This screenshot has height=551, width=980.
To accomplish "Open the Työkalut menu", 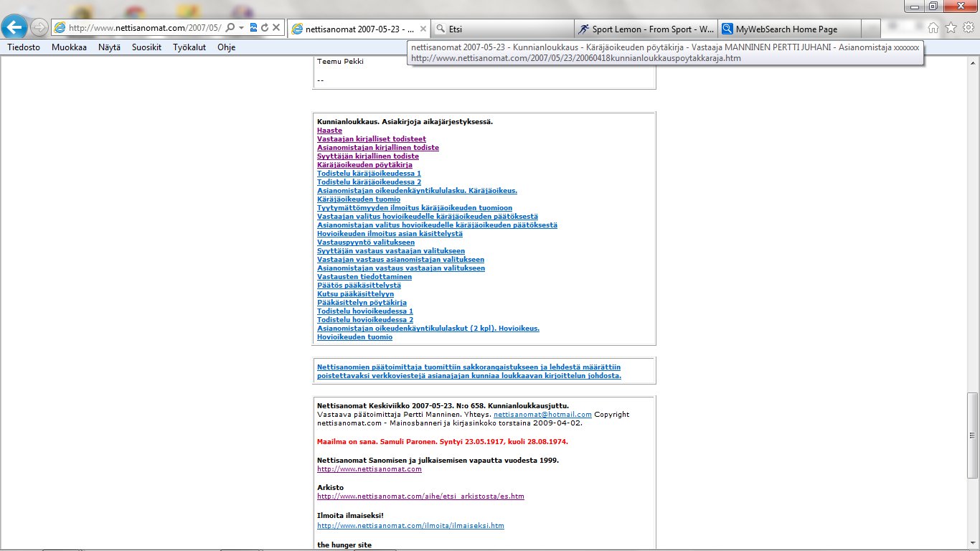I will pyautogui.click(x=189, y=47).
